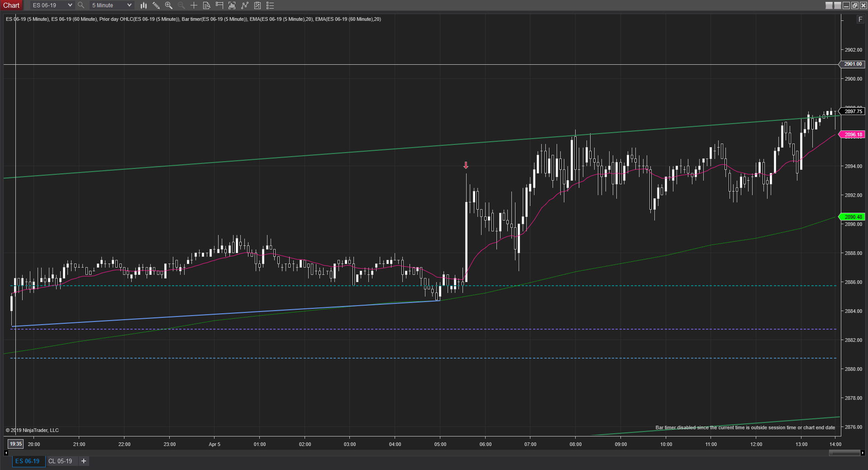The height and width of the screenshot is (470, 868).
Task: Click the 2886.00 price axis label
Action: [854, 282]
